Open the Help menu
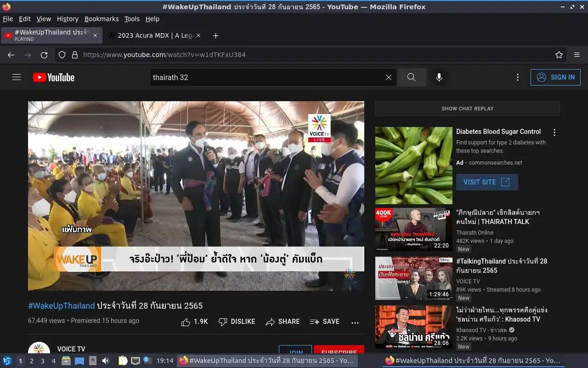 tap(153, 19)
